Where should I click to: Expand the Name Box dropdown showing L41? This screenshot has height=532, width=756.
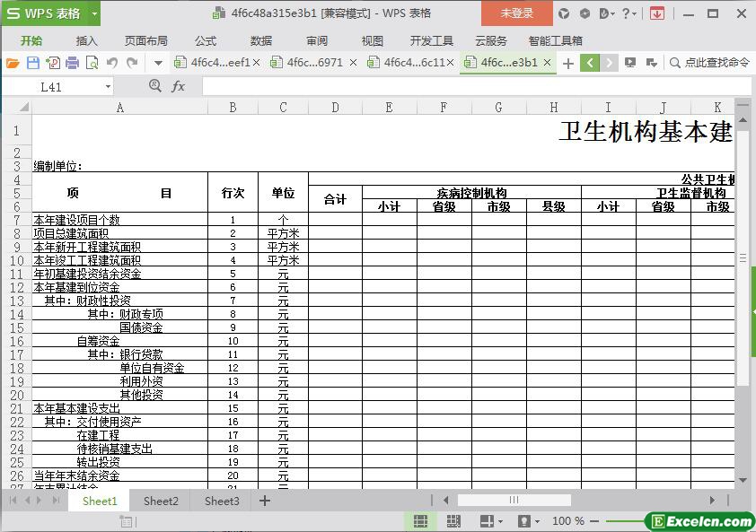click(108, 87)
